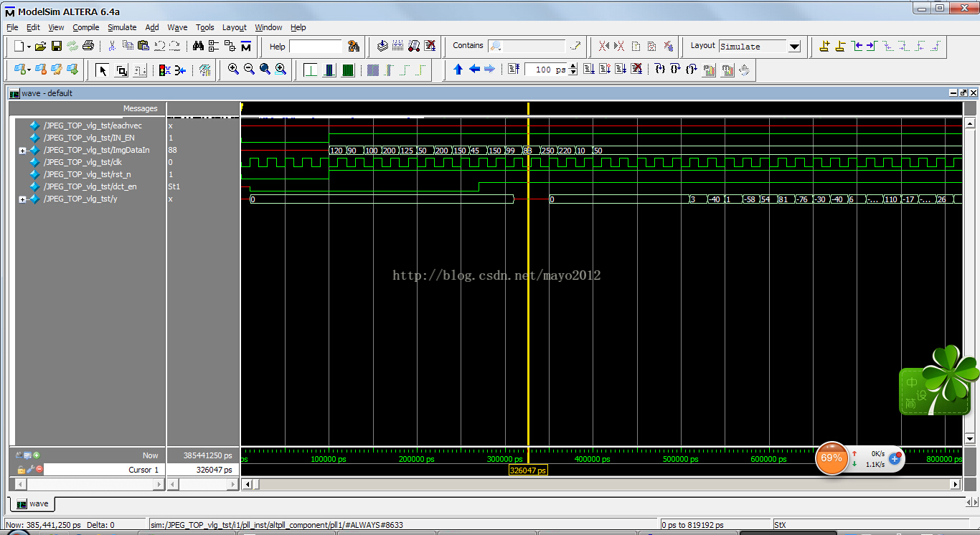
Task: Focus the Help text field
Action: 316,46
